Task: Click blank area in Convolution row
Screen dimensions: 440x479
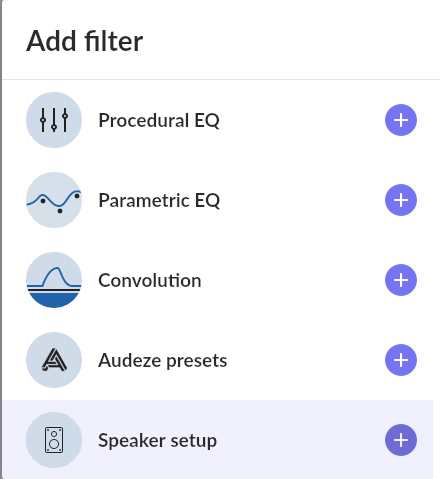Action: [293, 280]
